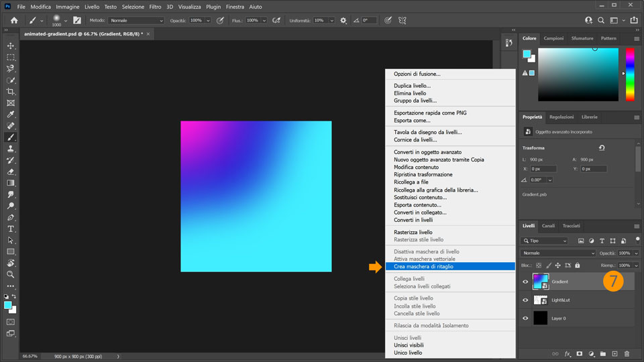Hide the Gradient layer
This screenshot has height=362, width=644.
tap(525, 282)
